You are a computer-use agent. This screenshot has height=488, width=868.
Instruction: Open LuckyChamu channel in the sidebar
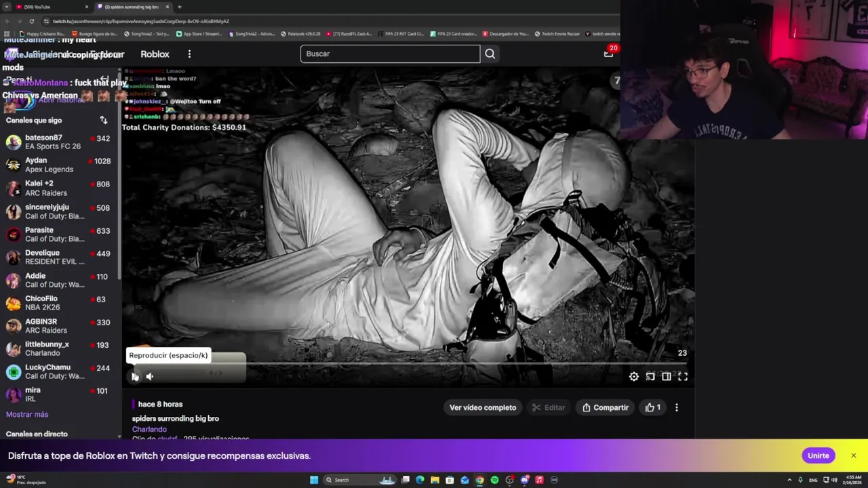(59, 371)
